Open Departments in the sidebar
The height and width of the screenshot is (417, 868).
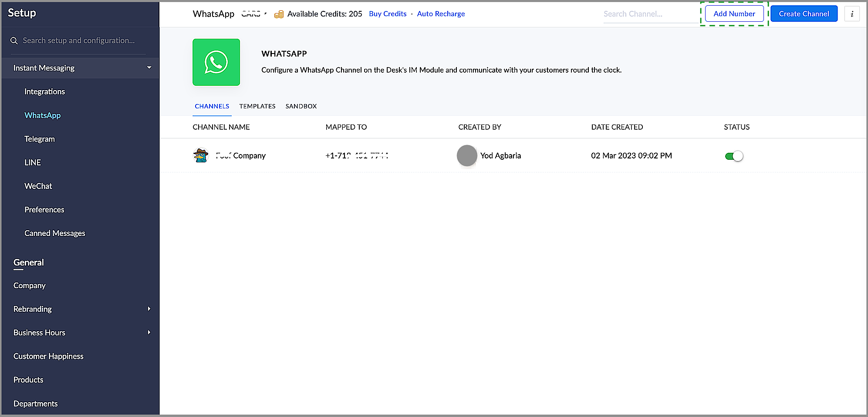pyautogui.click(x=36, y=404)
